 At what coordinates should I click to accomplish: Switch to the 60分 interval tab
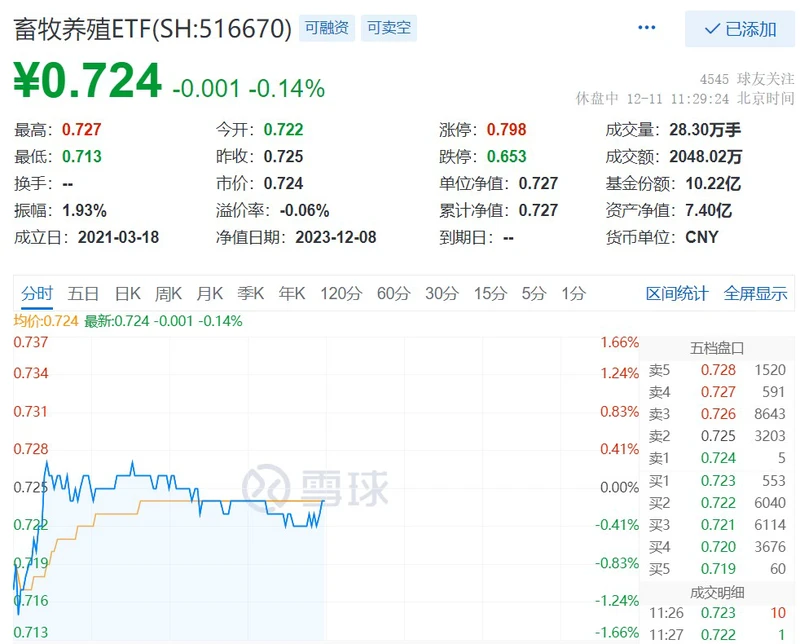click(393, 293)
